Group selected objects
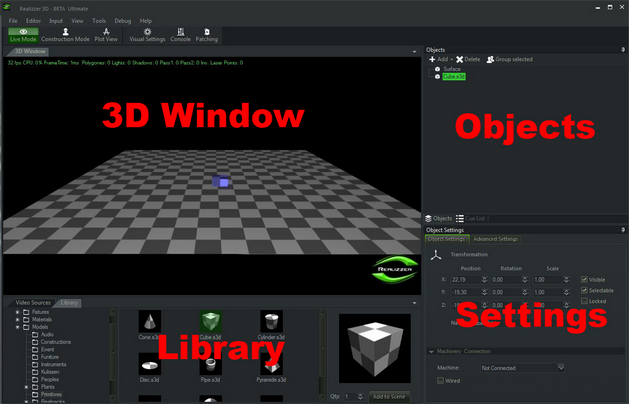 (509, 59)
